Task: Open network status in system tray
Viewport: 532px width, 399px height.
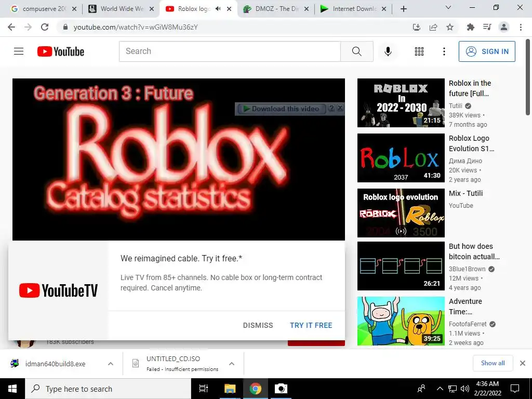Action: point(453,389)
